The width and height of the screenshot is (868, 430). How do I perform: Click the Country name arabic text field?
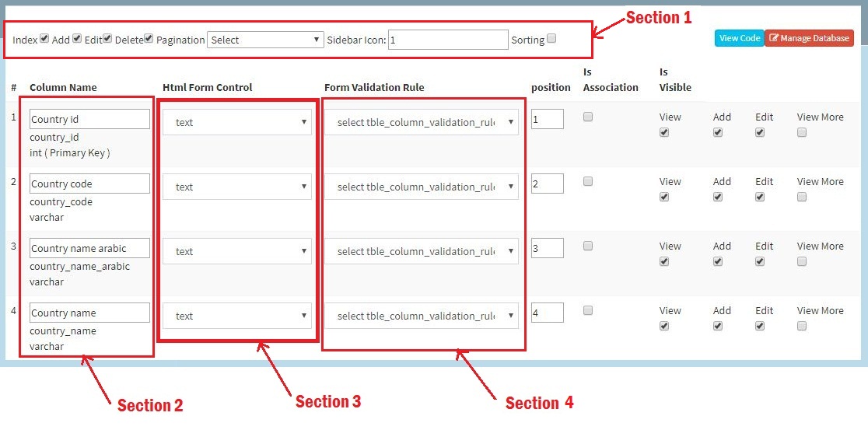pos(89,249)
